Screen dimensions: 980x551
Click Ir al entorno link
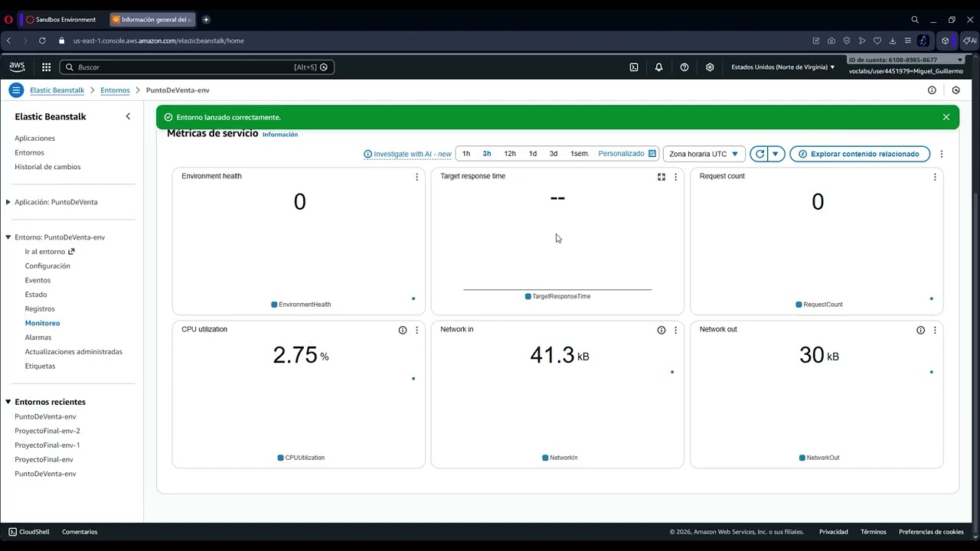pyautogui.click(x=50, y=252)
